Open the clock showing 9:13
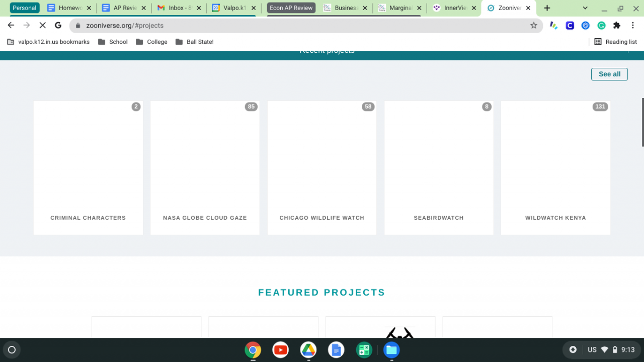 point(628,350)
